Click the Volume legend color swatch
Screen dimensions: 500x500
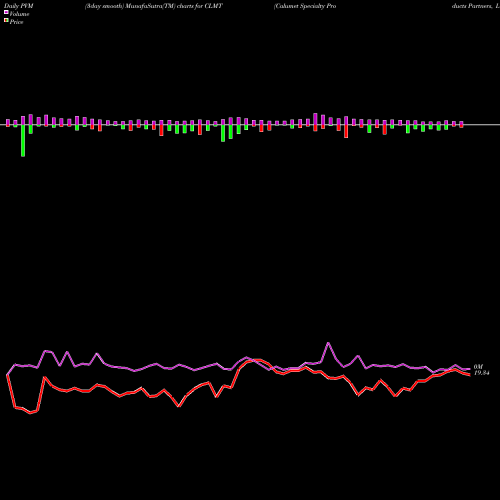point(6,12)
